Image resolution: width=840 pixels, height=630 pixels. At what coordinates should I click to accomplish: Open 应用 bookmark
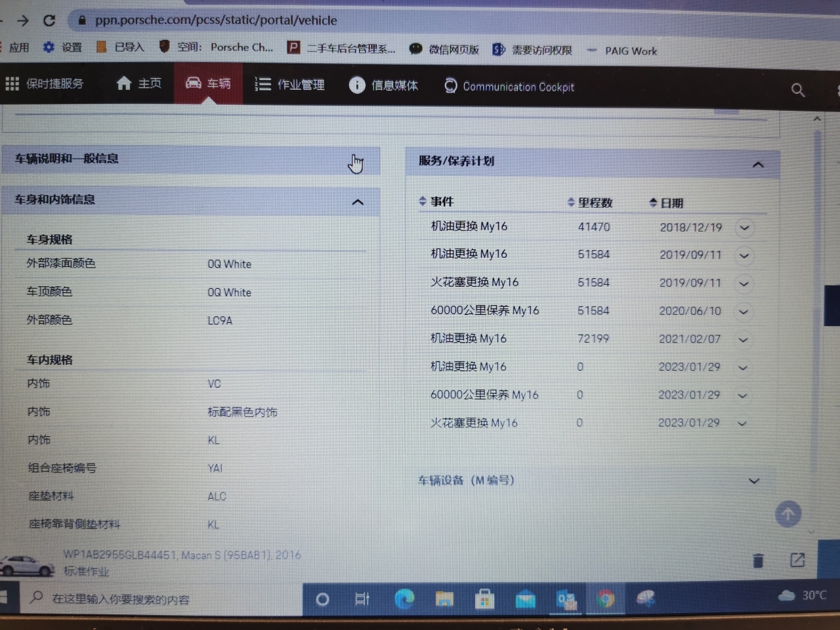pos(18,47)
